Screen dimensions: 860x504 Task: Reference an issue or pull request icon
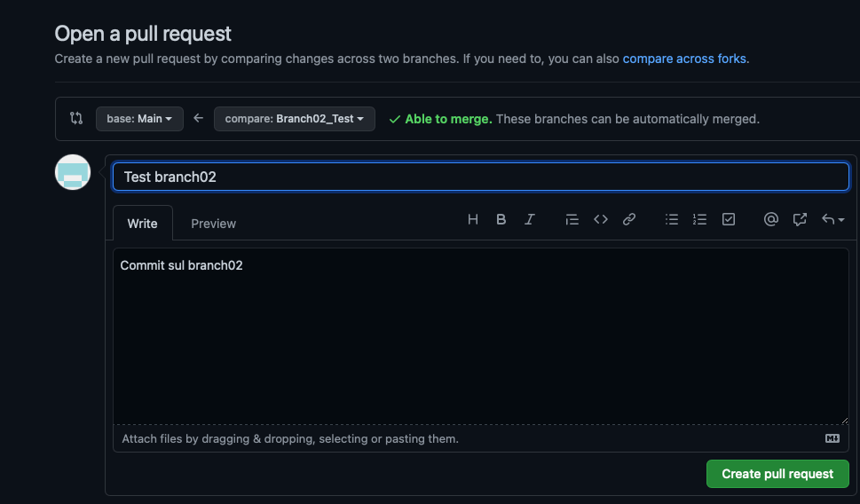click(x=800, y=219)
